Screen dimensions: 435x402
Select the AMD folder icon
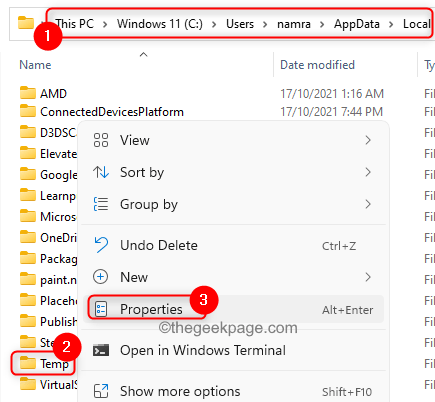point(28,93)
